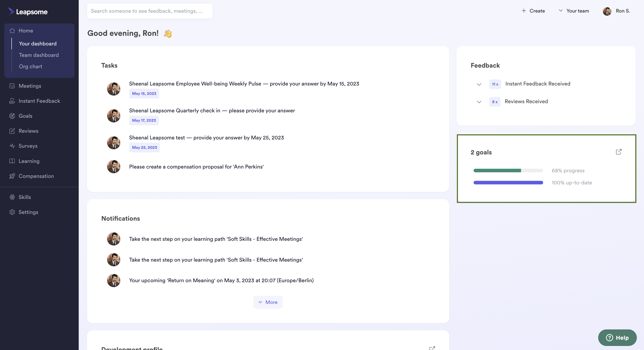Click the Skills web icon
Screen dimensions: 644x350
12,197
